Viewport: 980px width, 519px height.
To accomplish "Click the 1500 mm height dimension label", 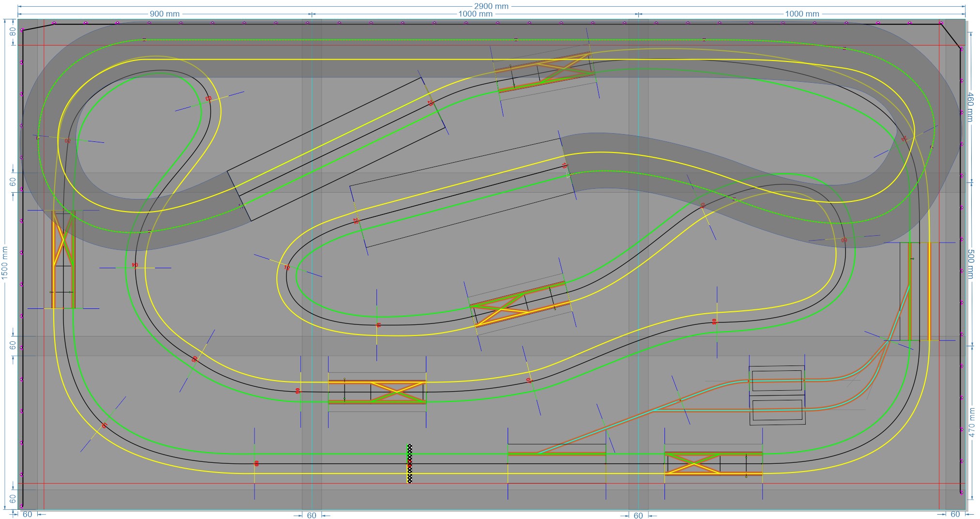I will pos(5,263).
